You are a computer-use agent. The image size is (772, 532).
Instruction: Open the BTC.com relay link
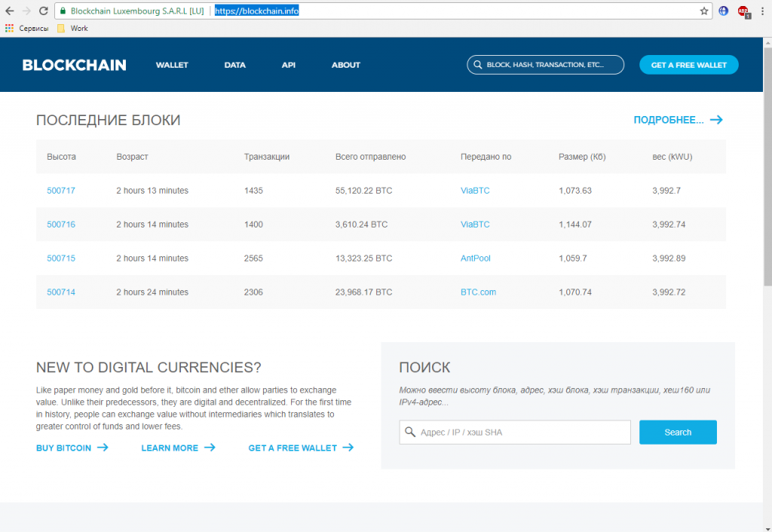coord(478,292)
